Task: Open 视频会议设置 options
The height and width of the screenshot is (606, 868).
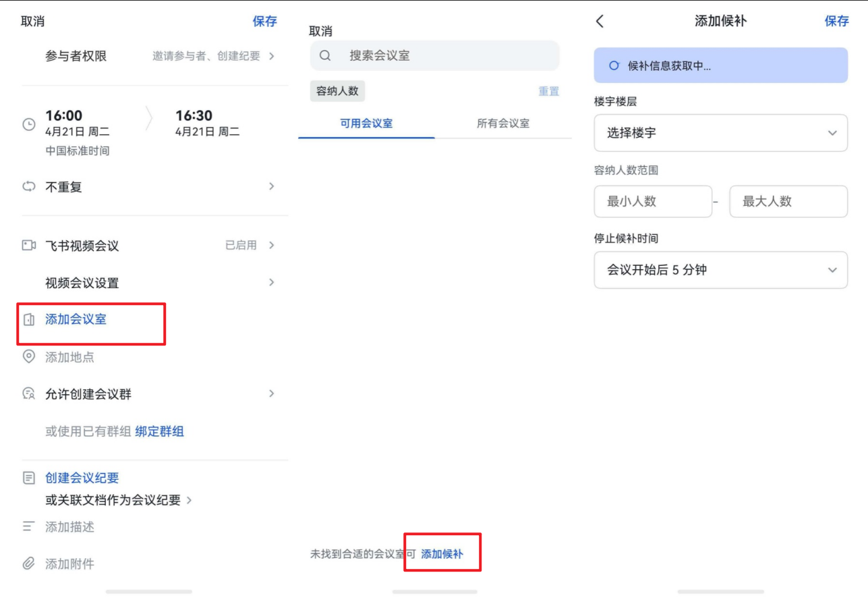Action: [x=159, y=283]
